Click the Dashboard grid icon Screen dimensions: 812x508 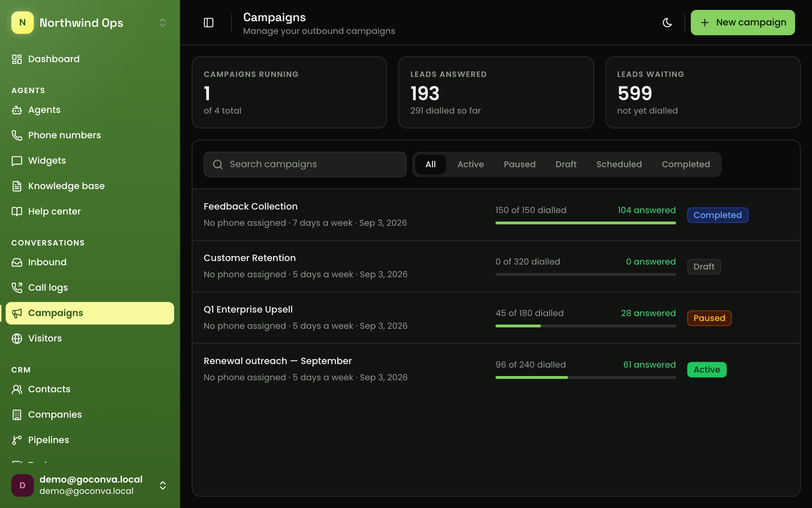[x=17, y=59]
